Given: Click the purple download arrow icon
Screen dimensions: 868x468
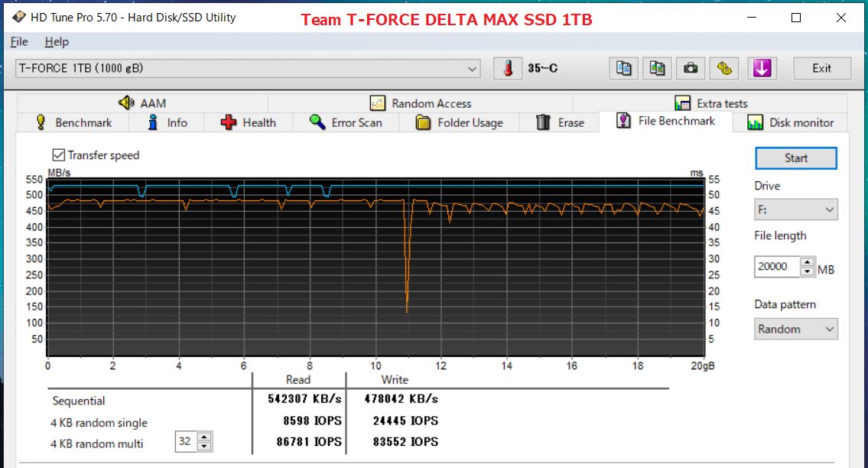Looking at the screenshot, I should pos(762,68).
